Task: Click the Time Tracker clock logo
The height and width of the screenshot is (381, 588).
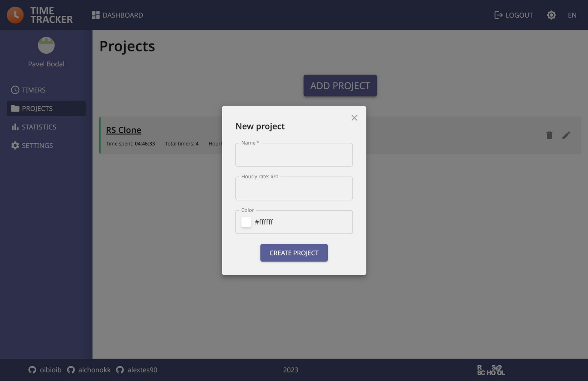Action: pos(15,15)
